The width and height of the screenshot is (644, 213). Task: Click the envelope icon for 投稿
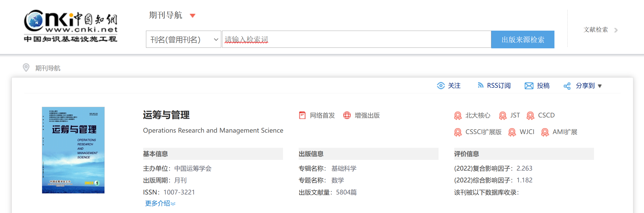click(x=529, y=86)
